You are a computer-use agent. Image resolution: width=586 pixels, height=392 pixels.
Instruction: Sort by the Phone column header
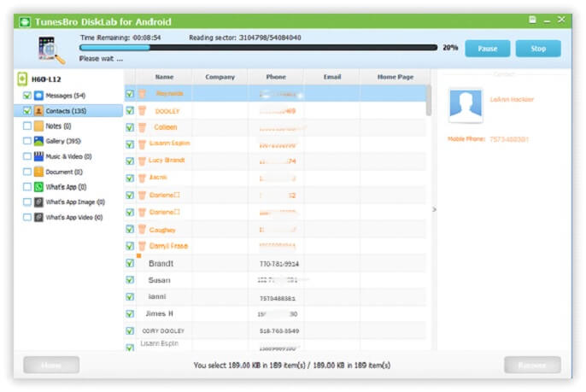click(x=276, y=77)
